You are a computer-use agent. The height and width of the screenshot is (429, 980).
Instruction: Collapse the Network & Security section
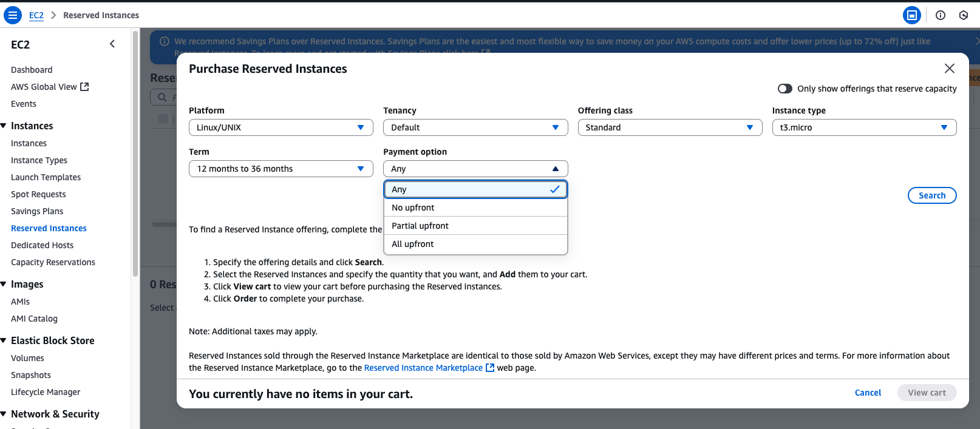click(4, 414)
